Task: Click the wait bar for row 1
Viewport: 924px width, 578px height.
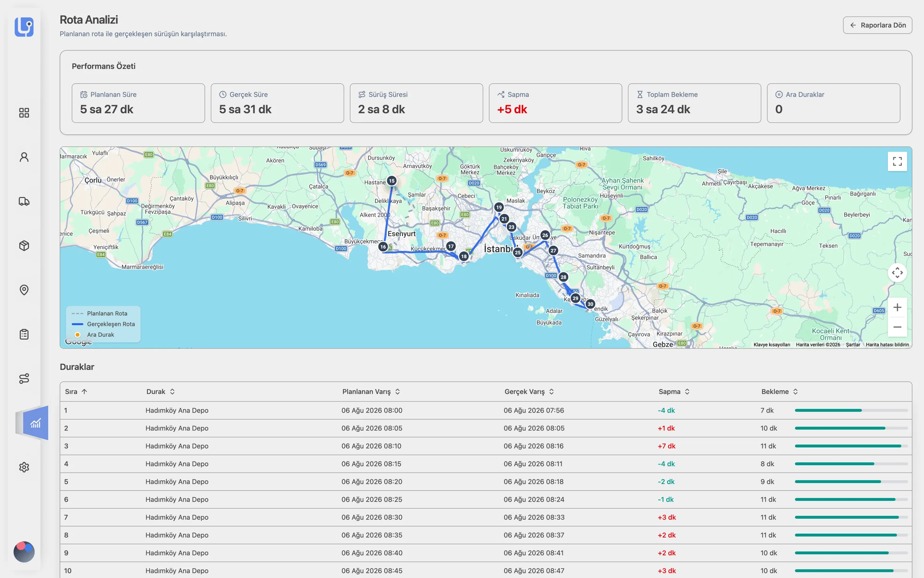Action: pyautogui.click(x=851, y=410)
